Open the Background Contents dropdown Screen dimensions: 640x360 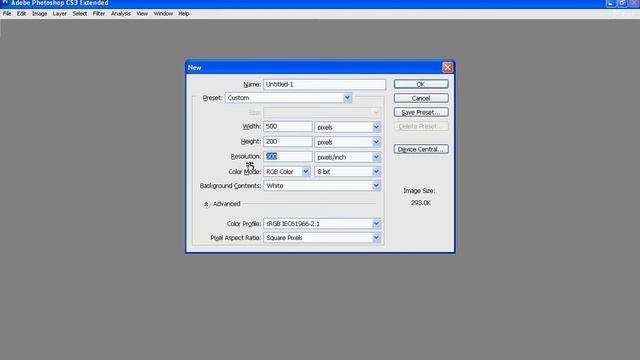322,186
